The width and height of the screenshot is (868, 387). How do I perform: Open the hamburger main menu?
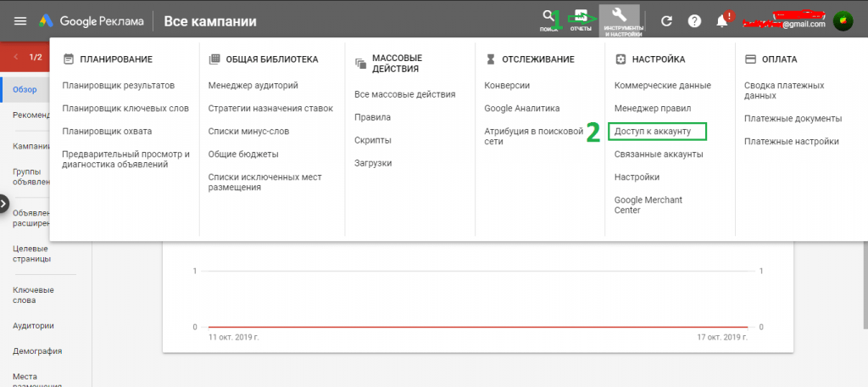pos(20,21)
